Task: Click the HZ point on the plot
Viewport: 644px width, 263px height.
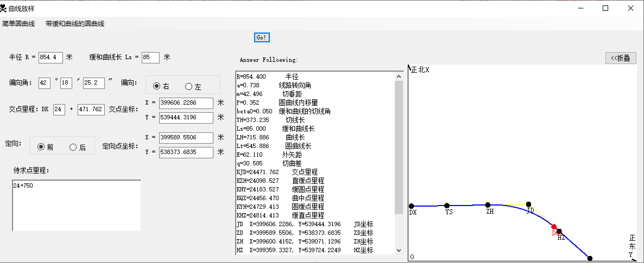Action: coord(559,232)
